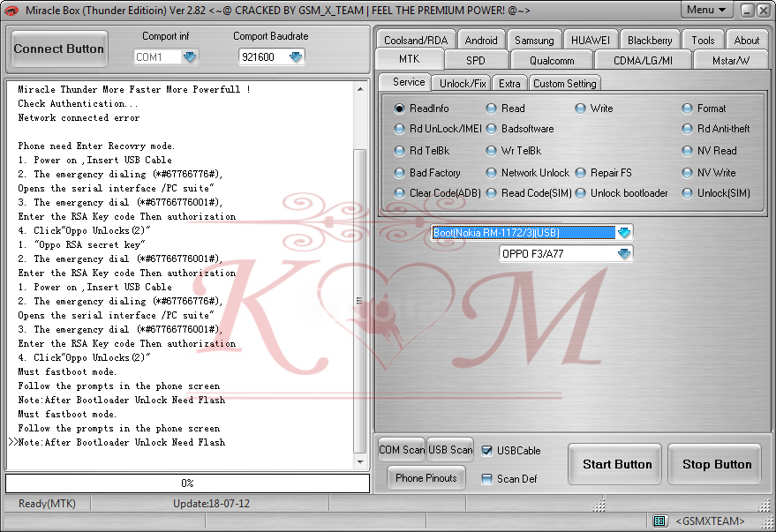
Task: Click the status bar grid icon beside GSMXTEAM
Action: pyautogui.click(x=659, y=521)
